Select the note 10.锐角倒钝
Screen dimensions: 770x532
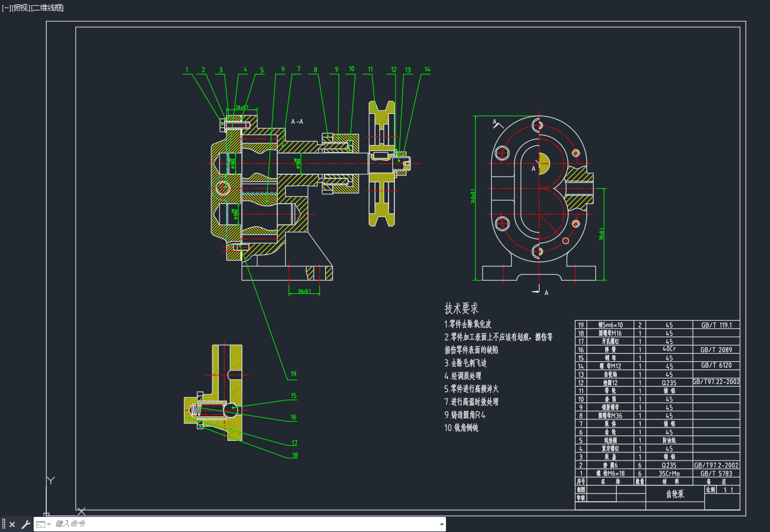pos(461,427)
